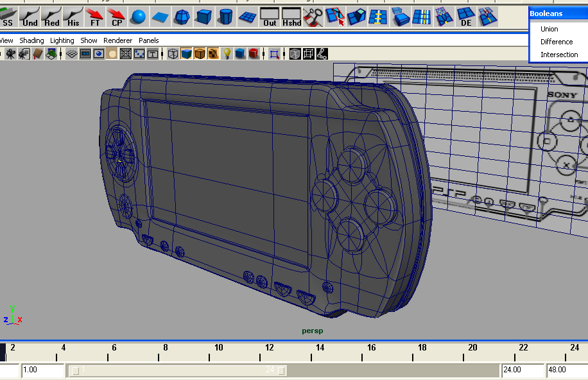The width and height of the screenshot is (588, 380).
Task: Click the Und shelf button
Action: (x=30, y=17)
